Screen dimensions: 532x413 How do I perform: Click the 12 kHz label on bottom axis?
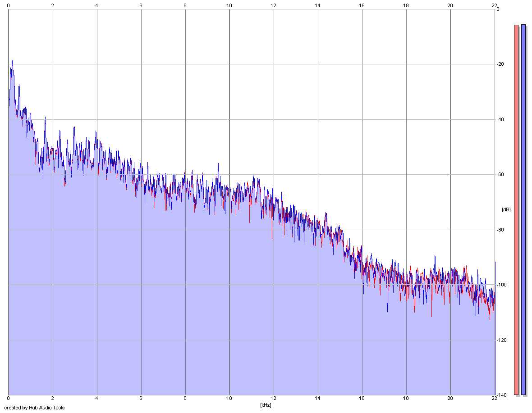point(274,399)
